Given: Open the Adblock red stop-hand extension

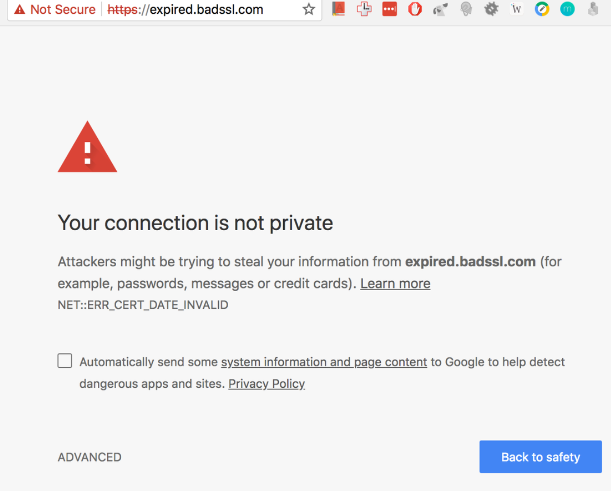Looking at the screenshot, I should point(415,9).
